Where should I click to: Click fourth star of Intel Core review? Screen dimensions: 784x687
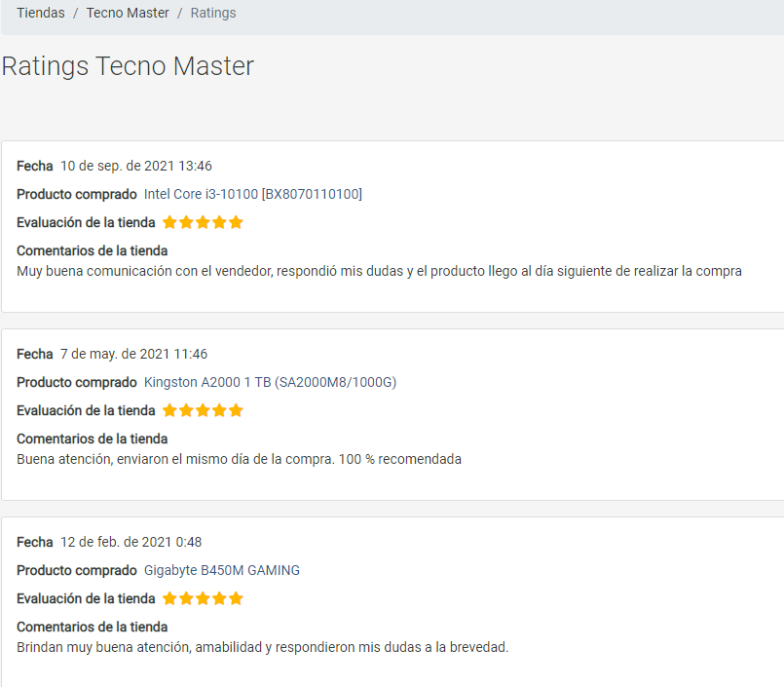coord(219,222)
